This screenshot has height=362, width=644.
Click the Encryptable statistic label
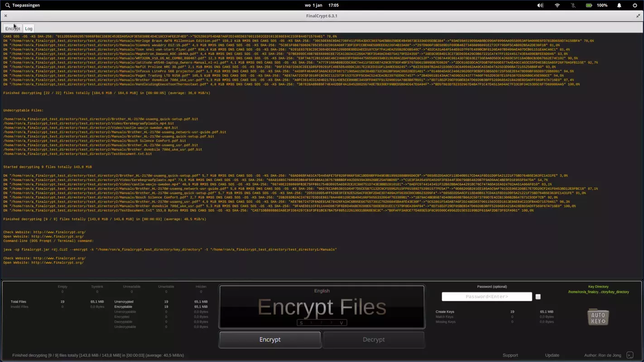coord(123,307)
